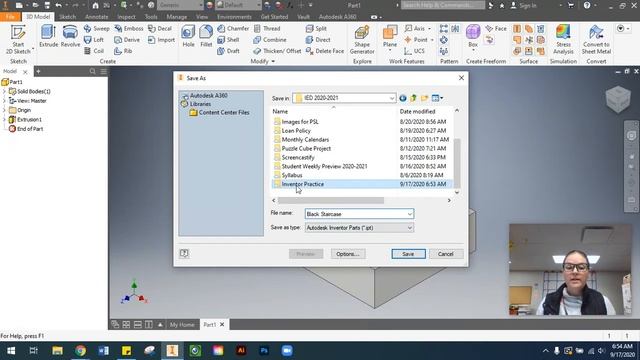Viewport: 640px width, 360px height.
Task: Select the Emboss tool
Action: [129, 29]
